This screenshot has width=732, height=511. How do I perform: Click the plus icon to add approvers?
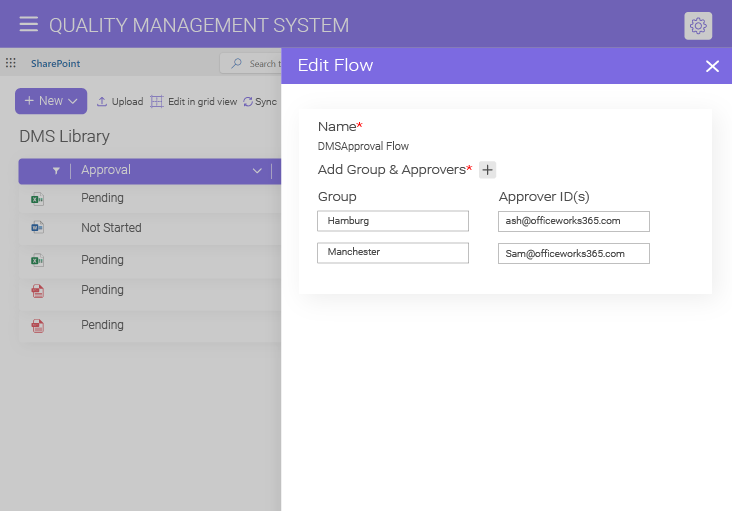tap(487, 170)
